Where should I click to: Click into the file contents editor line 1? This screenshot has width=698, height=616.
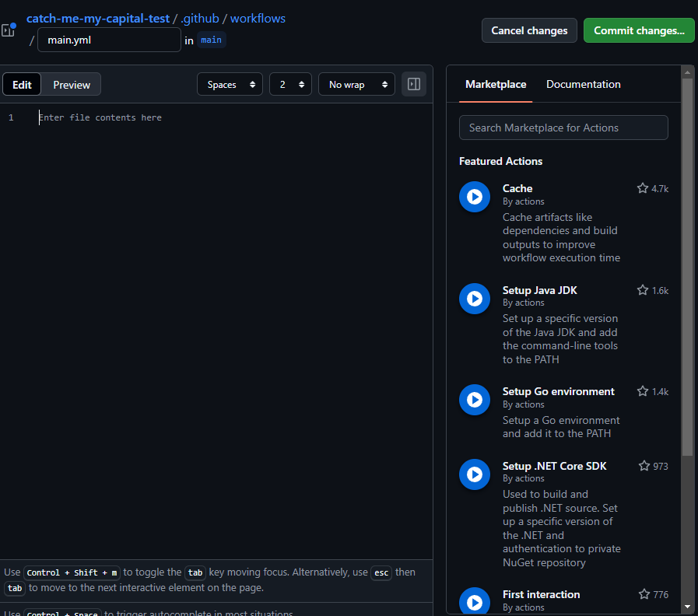[x=231, y=117]
